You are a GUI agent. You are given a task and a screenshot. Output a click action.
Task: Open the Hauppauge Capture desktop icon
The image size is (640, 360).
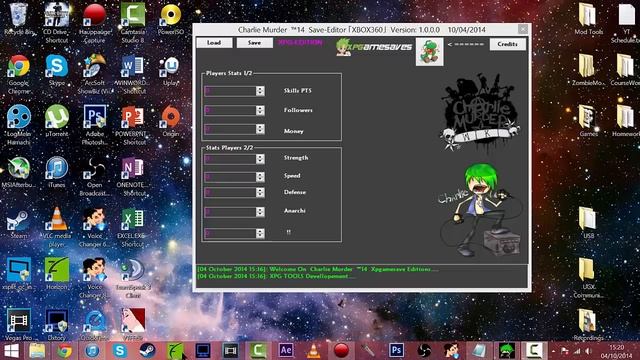[95, 22]
